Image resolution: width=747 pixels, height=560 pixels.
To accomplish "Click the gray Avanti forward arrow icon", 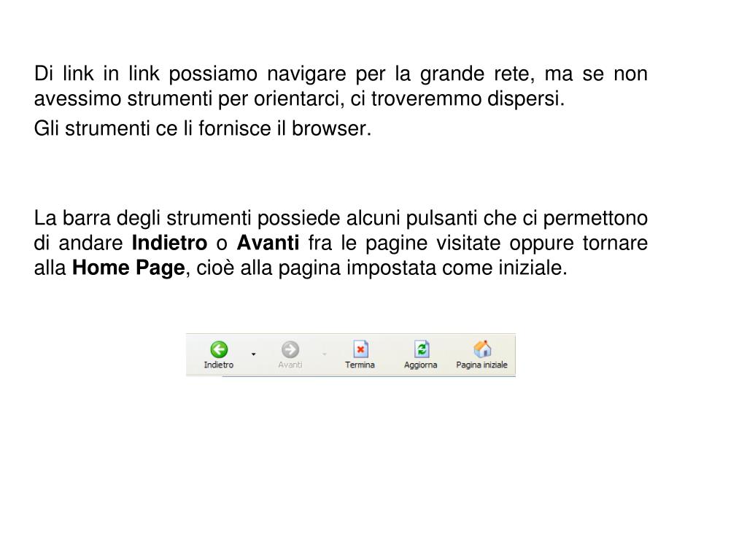I will (x=290, y=349).
